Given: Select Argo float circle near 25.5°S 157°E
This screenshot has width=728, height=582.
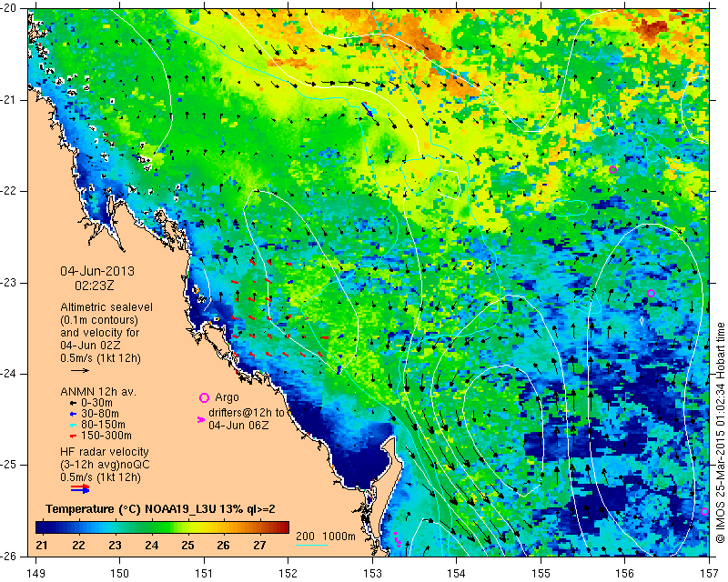Looking at the screenshot, I should pyautogui.click(x=704, y=511).
